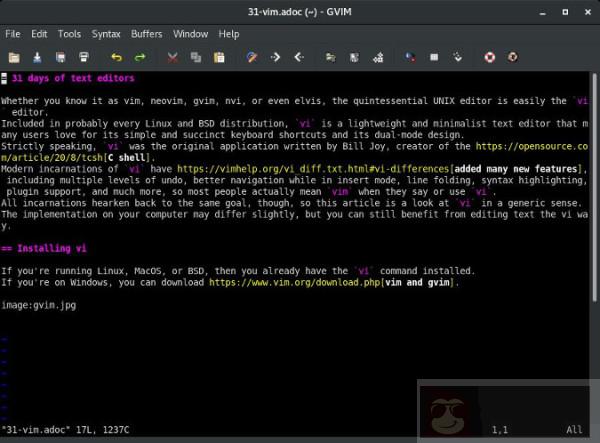
Task: Click the Find Previous arrow icon
Action: click(x=299, y=57)
